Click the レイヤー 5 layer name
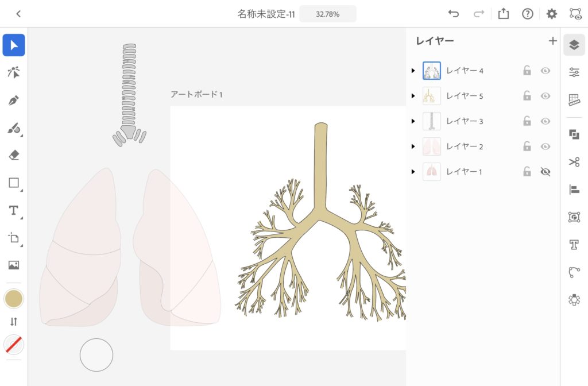588x386 pixels. coord(465,96)
